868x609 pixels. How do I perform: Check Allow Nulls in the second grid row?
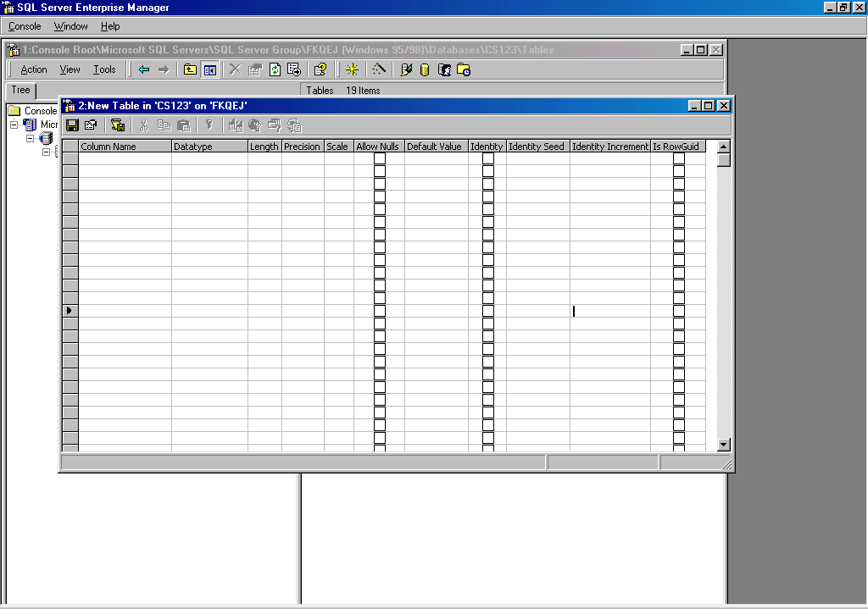coord(379,171)
